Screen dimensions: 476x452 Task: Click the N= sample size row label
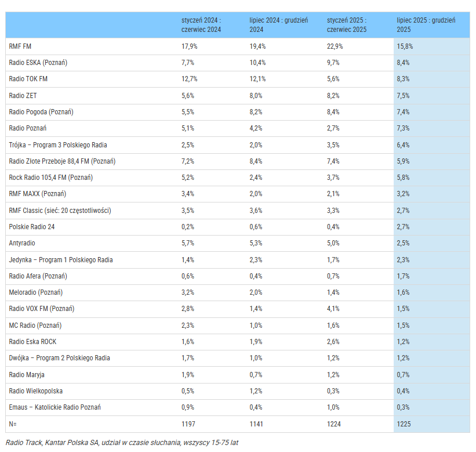tap(13, 424)
